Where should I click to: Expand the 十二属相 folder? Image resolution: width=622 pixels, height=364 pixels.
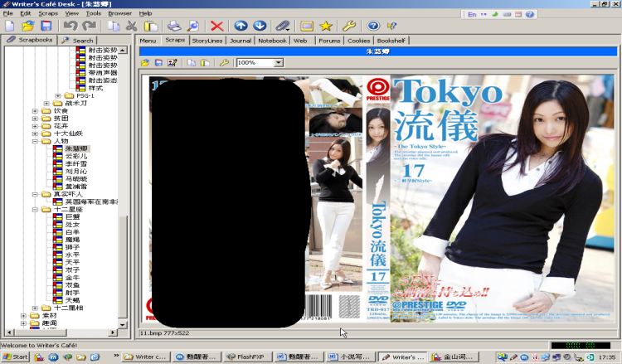pyautogui.click(x=35, y=308)
